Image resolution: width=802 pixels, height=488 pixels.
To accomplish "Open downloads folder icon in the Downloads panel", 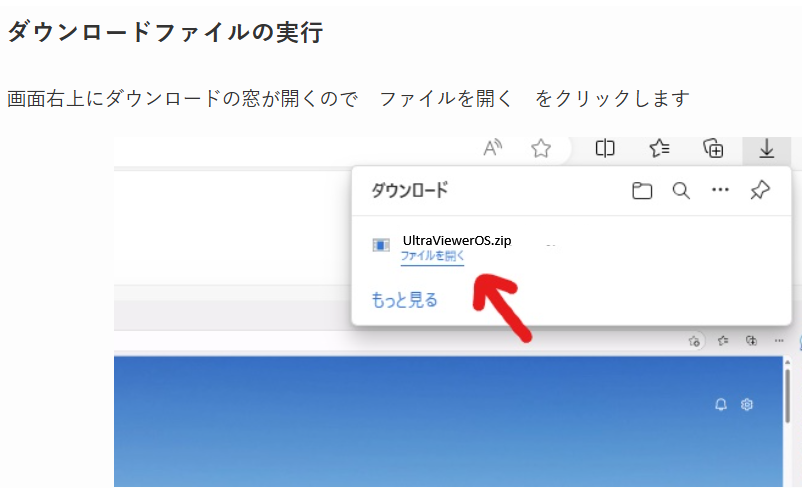I will click(642, 190).
